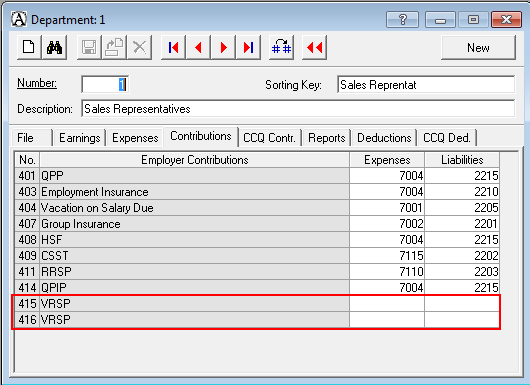This screenshot has height=385, width=530.
Task: Click the application A icon in title bar
Action: point(19,19)
